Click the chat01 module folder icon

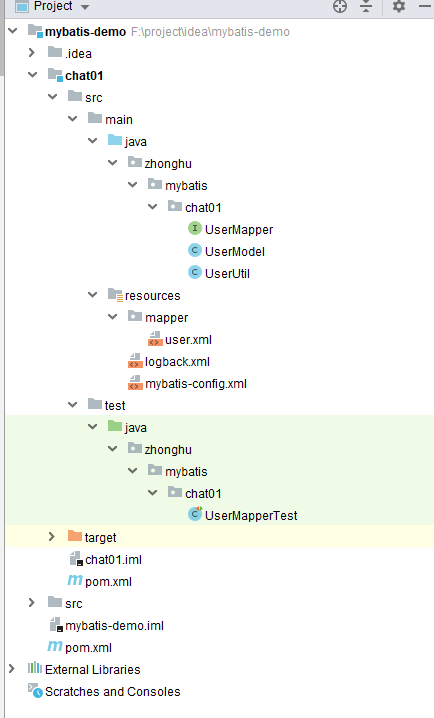55,75
